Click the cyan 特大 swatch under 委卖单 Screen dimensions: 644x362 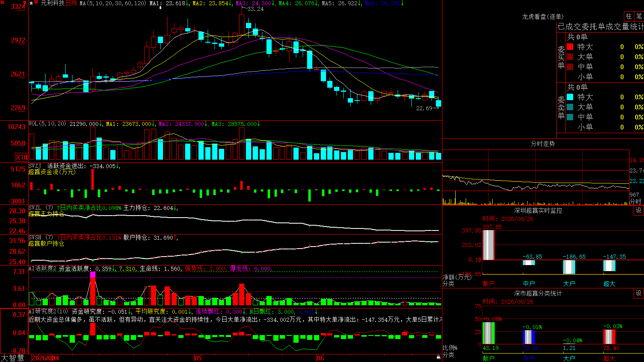tap(570, 97)
